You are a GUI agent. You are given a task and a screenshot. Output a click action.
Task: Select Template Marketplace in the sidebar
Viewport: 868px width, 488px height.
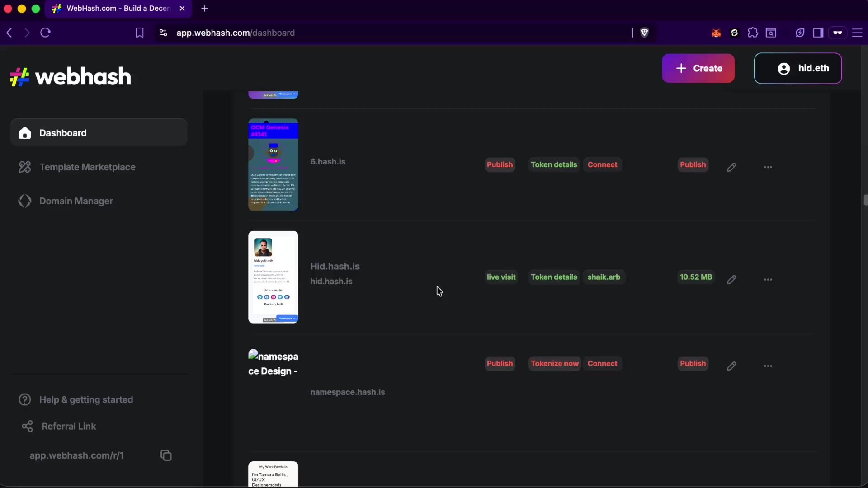point(87,167)
